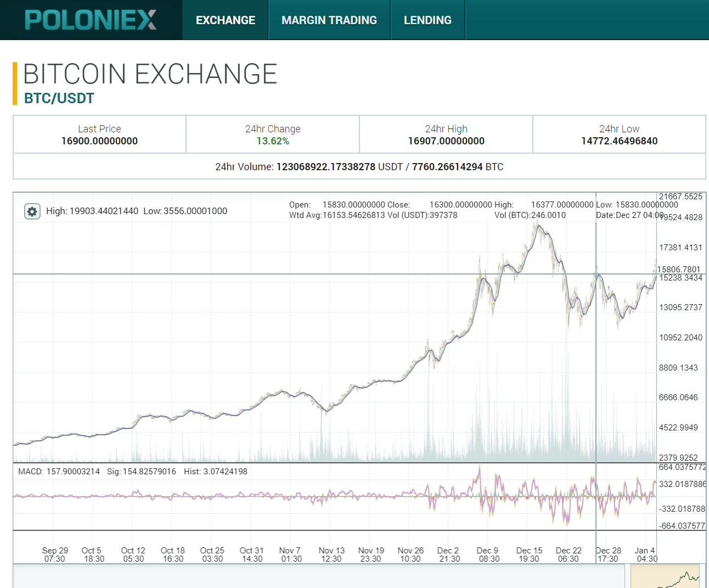Click the Open price 15830.00000000
Image resolution: width=709 pixels, height=588 pixels.
(354, 205)
